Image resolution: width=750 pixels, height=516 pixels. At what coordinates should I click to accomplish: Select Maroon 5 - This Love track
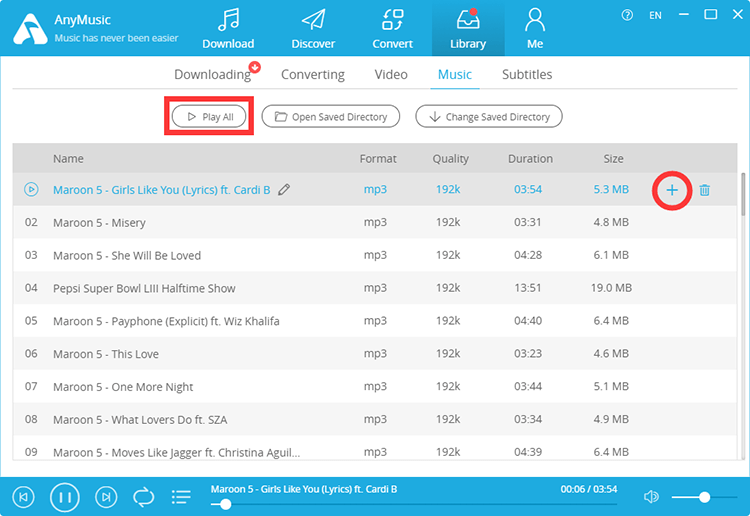click(x=375, y=353)
